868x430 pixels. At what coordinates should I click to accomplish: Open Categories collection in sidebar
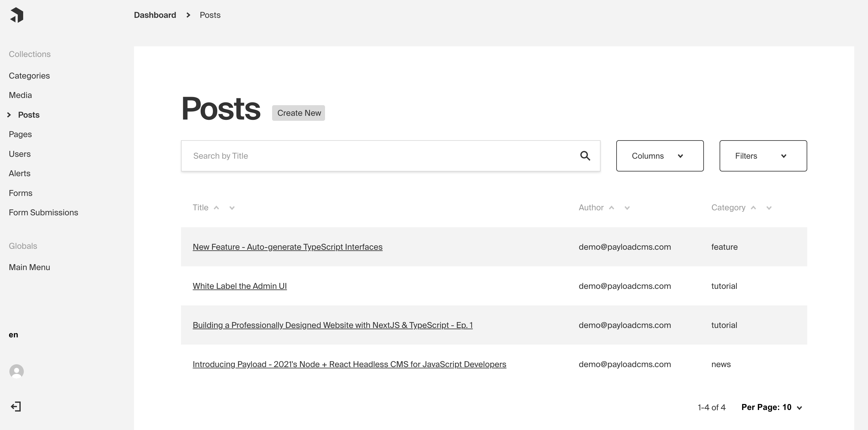(x=29, y=76)
